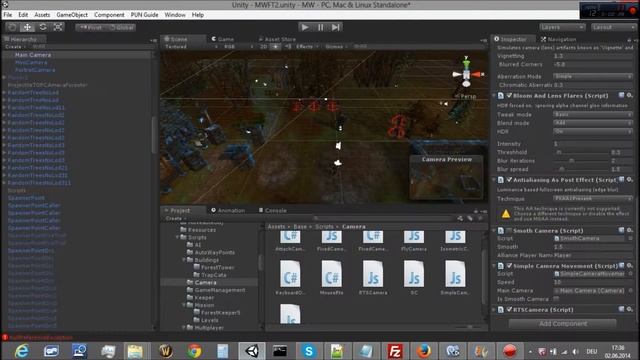The height and width of the screenshot is (360, 640).
Task: Open FileZilla from taskbar
Action: point(395,351)
